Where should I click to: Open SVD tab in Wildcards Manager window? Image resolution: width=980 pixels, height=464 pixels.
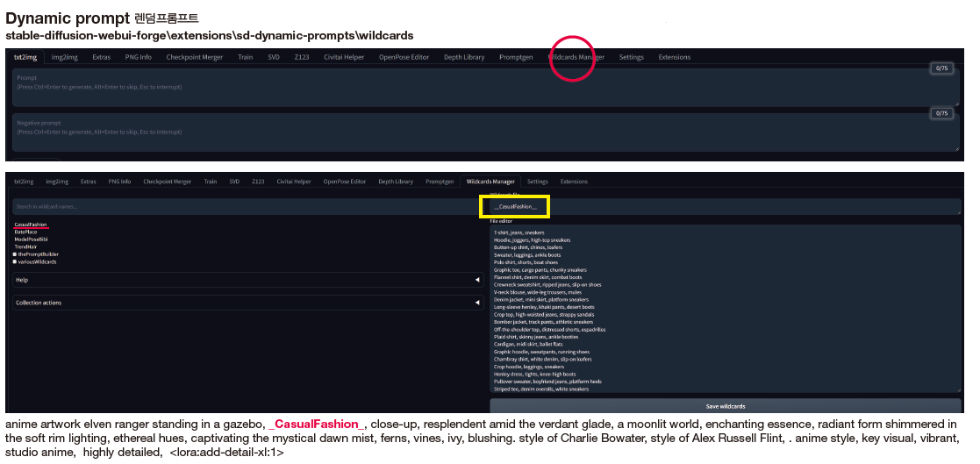[234, 182]
